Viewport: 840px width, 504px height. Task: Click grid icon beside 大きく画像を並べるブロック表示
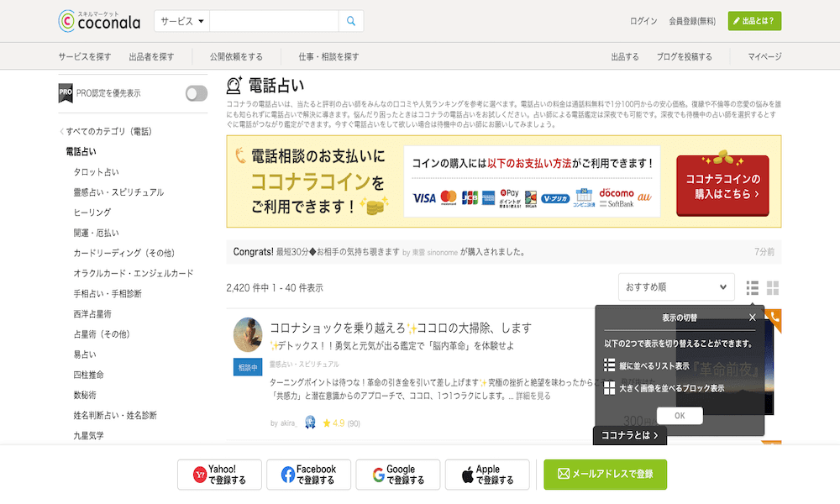609,388
